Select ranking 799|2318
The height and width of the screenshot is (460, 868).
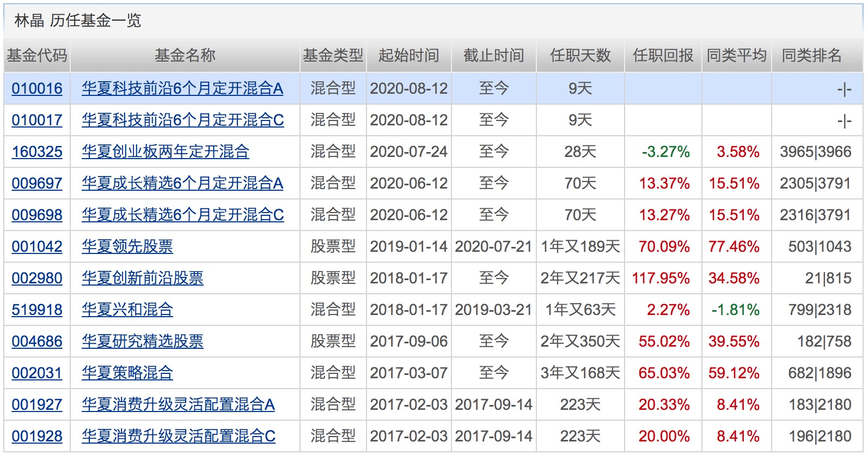tap(820, 310)
